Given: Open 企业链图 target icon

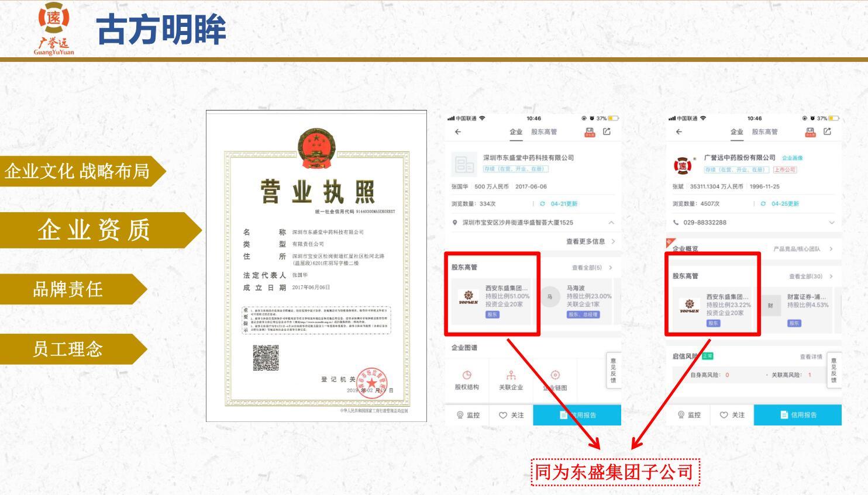Looking at the screenshot, I should 555,375.
